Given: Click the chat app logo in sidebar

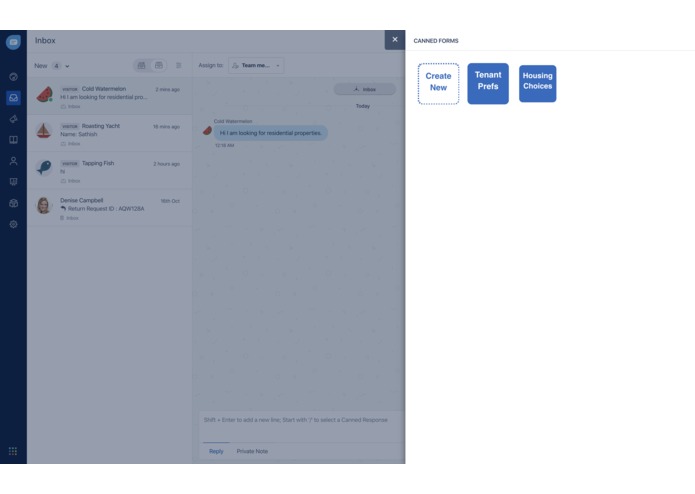Looking at the screenshot, I should 13,43.
